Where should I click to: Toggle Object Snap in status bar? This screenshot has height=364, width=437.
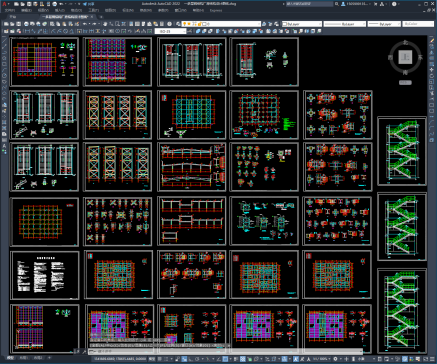click(x=225, y=359)
